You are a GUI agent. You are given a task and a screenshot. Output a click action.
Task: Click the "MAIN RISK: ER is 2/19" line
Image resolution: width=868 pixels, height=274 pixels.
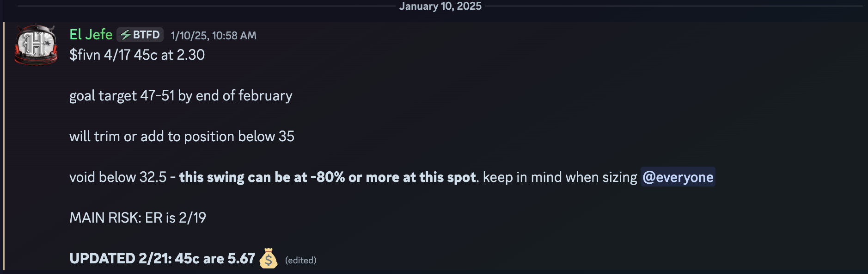138,218
